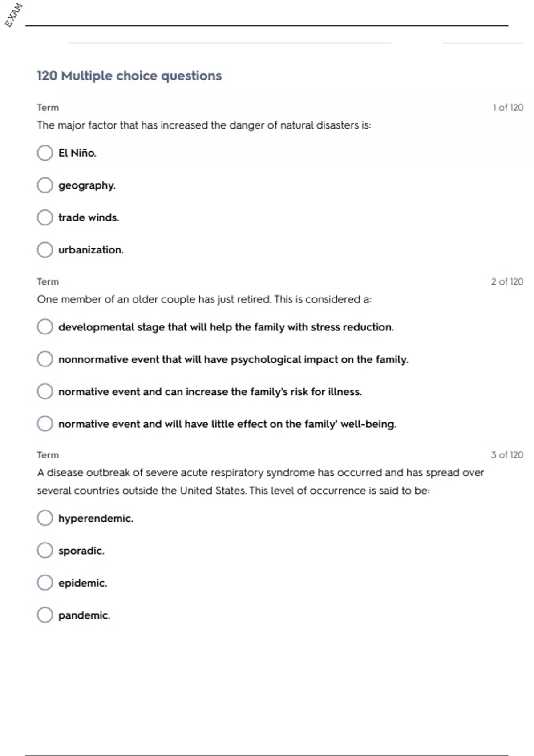Click the '120 Multiple choice questions' heading
This screenshot has height=756, width=534.
[x=129, y=76]
